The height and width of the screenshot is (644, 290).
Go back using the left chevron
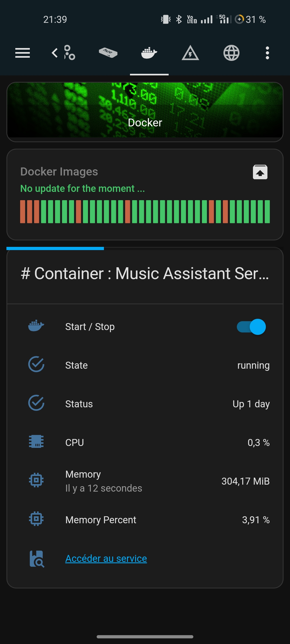pos(55,53)
